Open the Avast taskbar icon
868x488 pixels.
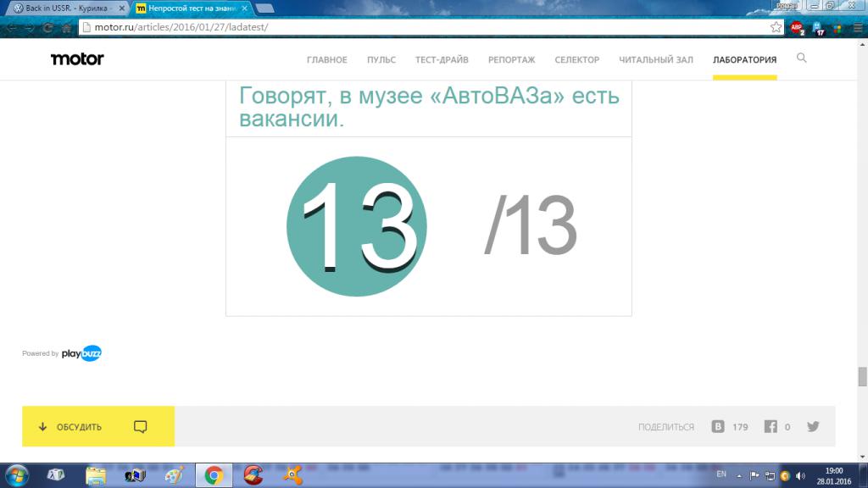292,475
